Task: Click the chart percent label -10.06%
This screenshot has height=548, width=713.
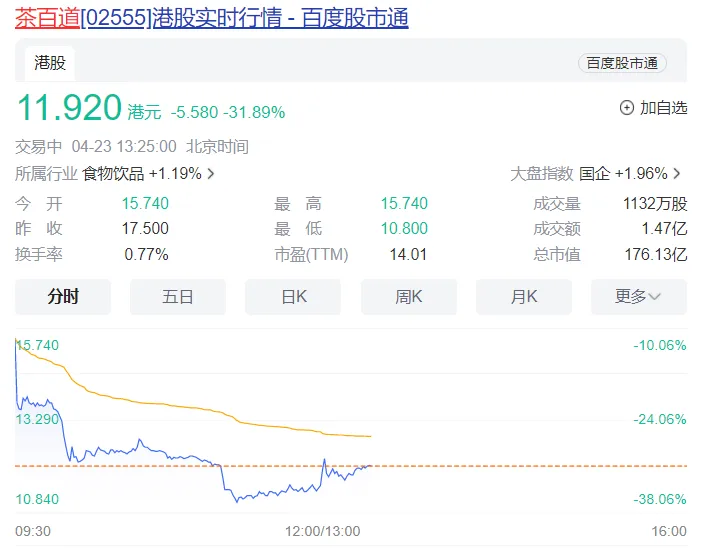Action: pyautogui.click(x=660, y=345)
